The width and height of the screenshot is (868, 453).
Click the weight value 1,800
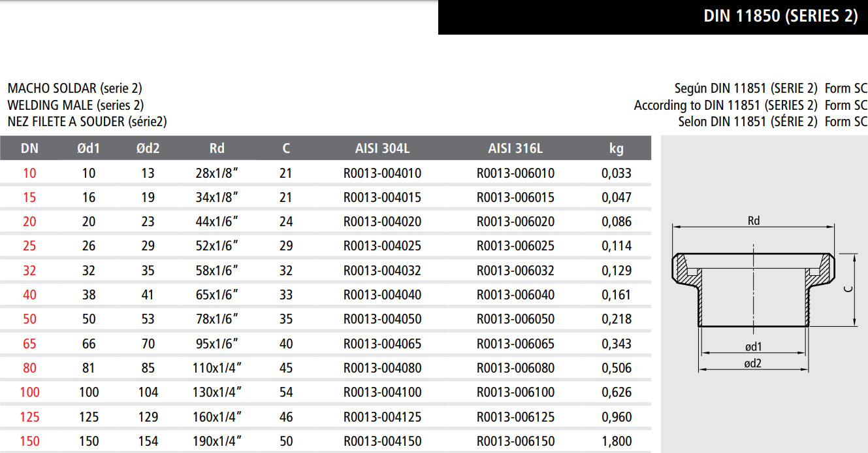616,441
